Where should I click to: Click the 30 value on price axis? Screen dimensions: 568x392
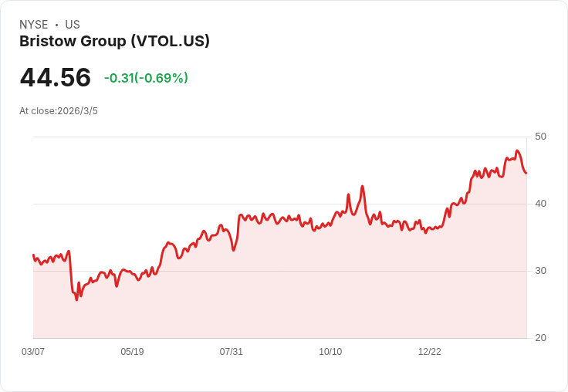tap(540, 271)
